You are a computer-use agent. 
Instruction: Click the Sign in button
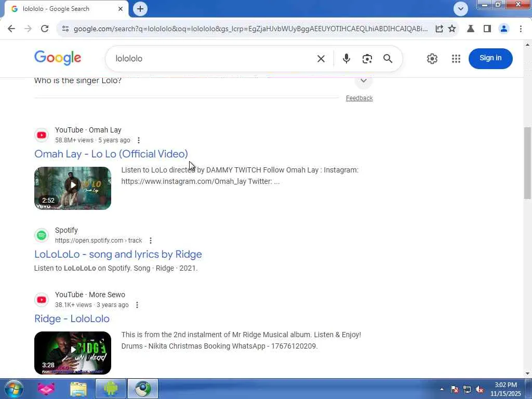pyautogui.click(x=490, y=58)
